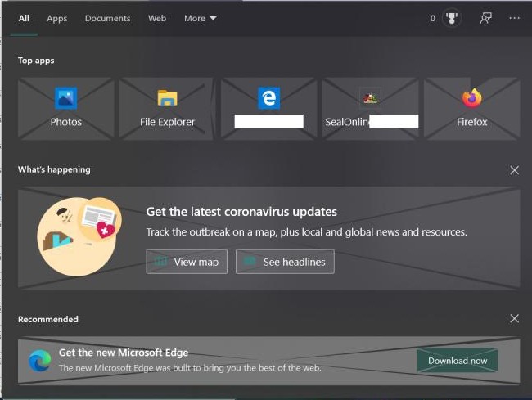532x400 pixels.
Task: Expand the More dropdown
Action: (x=200, y=18)
